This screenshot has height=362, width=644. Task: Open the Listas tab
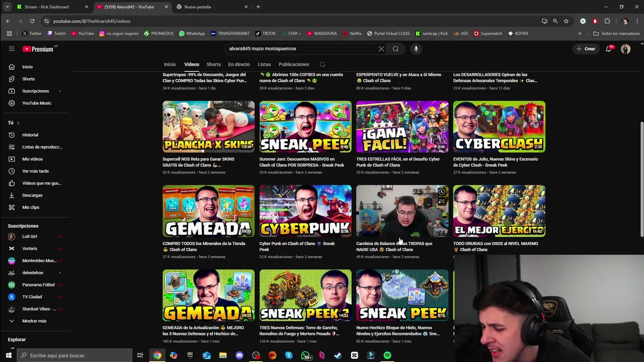tap(264, 64)
